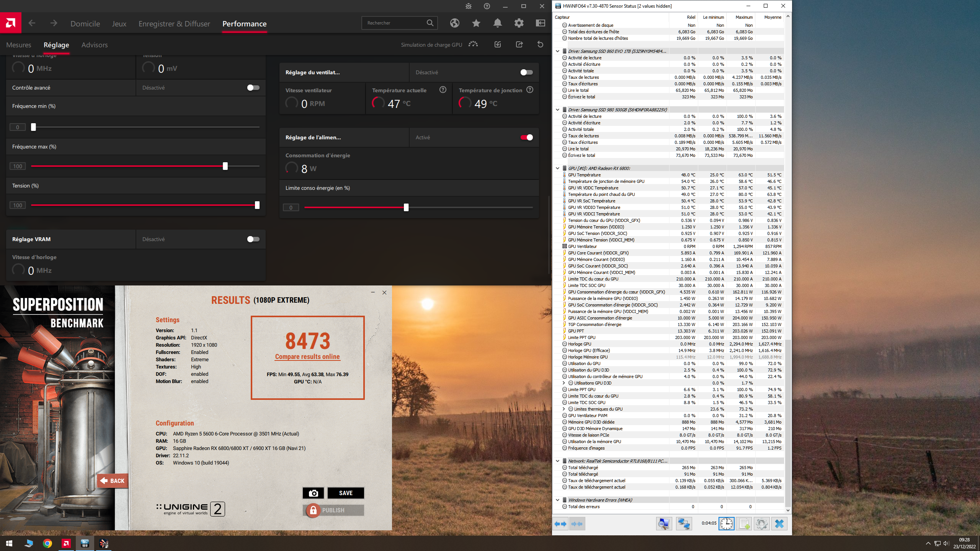Open the AMD web browser globe icon
The height and width of the screenshot is (551, 980).
pyautogui.click(x=455, y=23)
